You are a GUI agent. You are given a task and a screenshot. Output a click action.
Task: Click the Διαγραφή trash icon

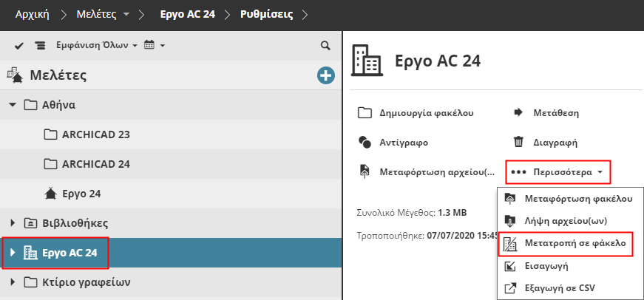[x=518, y=142]
